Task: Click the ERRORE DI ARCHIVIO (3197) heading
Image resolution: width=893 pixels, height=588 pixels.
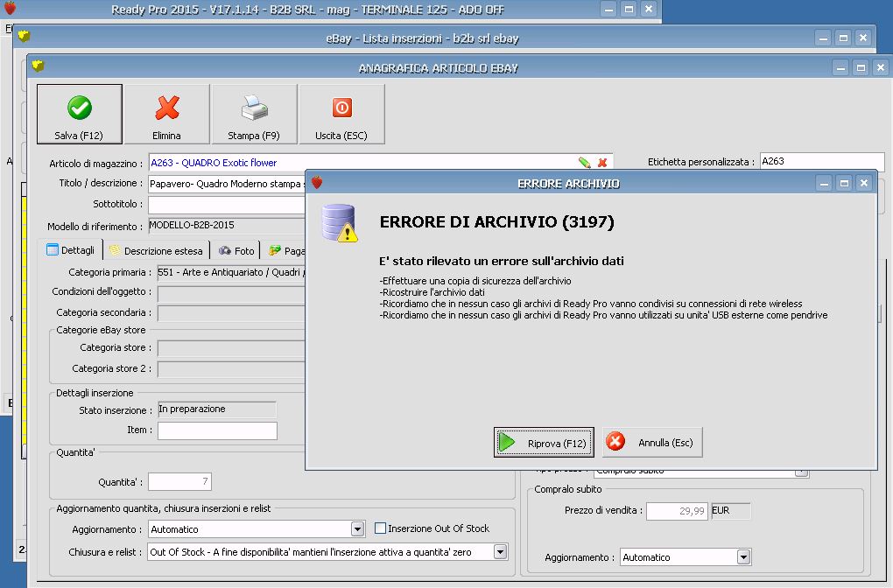Action: click(496, 222)
